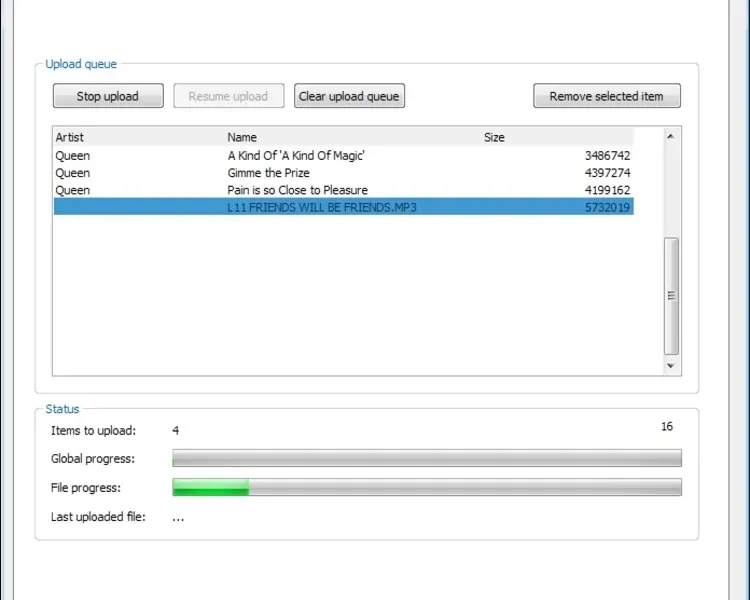Click the Items to upload count 4
Viewport: 750px width, 600px height.
[x=176, y=431]
